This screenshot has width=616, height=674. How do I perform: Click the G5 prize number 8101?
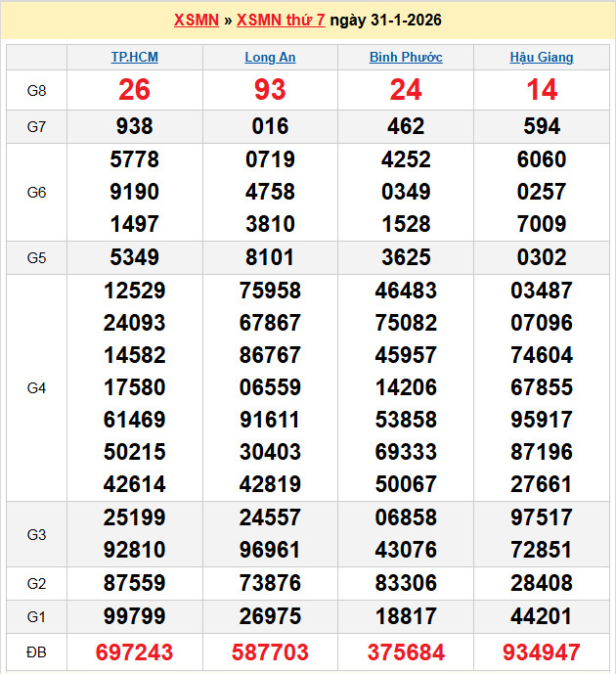pos(270,258)
